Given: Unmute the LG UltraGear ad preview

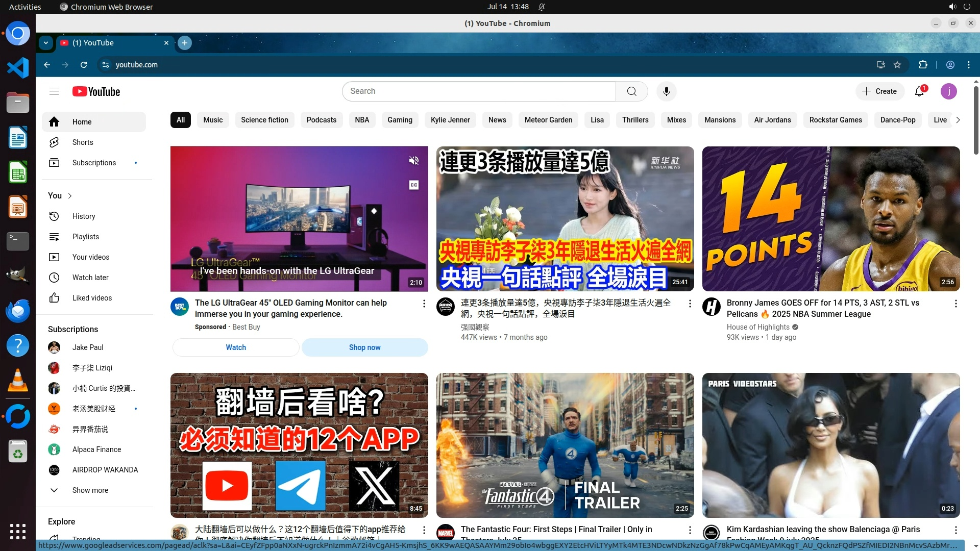Looking at the screenshot, I should [414, 161].
